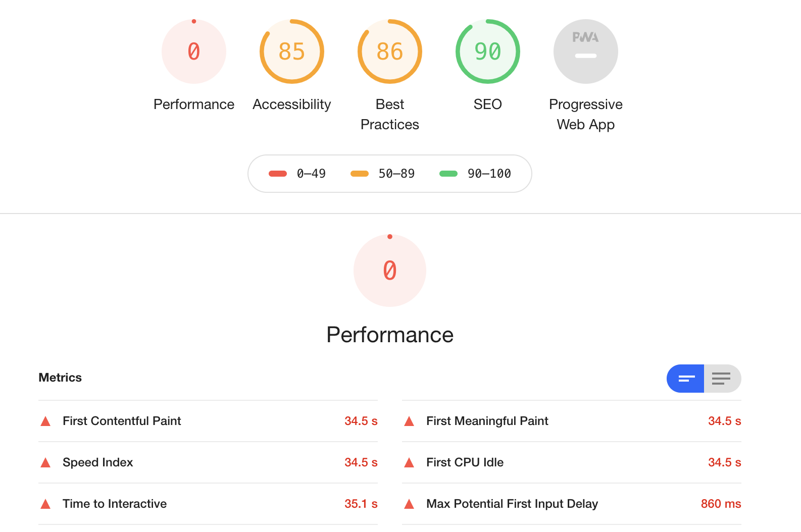Image resolution: width=801 pixels, height=532 pixels.
Task: Click the red triangle beside First Contentful Paint
Action: coord(45,421)
